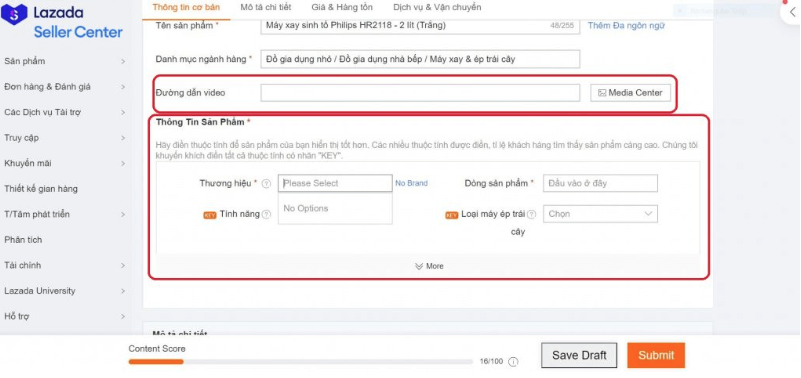Click Dòng sản phẩm input field
801x378 pixels.
[600, 183]
